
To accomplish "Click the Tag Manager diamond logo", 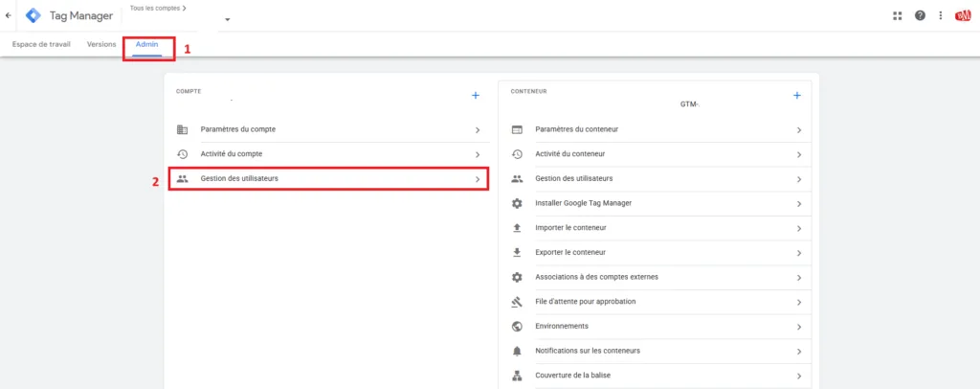I will [x=33, y=15].
